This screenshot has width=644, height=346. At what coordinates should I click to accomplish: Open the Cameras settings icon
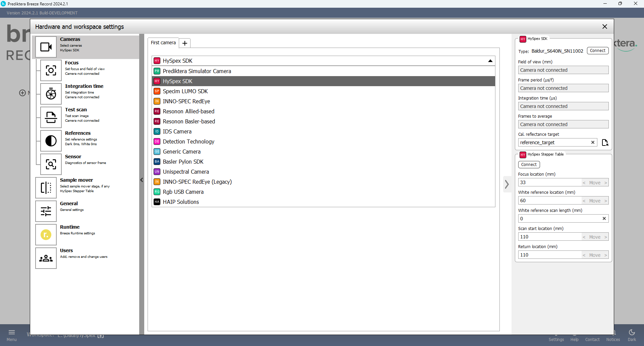[x=46, y=47]
